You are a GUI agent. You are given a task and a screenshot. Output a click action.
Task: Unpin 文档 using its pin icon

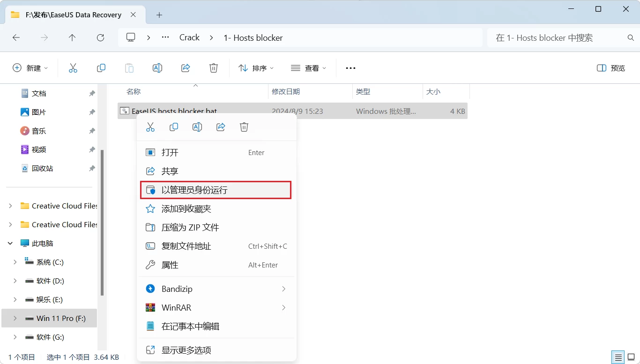pyautogui.click(x=92, y=94)
